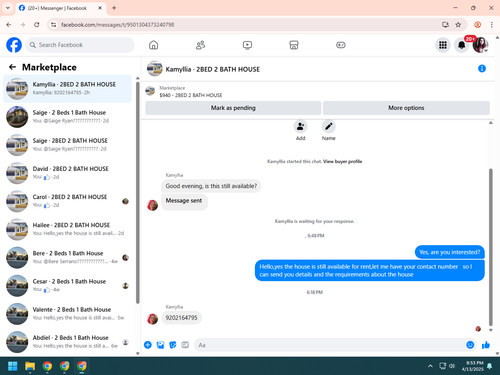
Task: Open the Gaming icon in top navigation
Action: click(341, 45)
